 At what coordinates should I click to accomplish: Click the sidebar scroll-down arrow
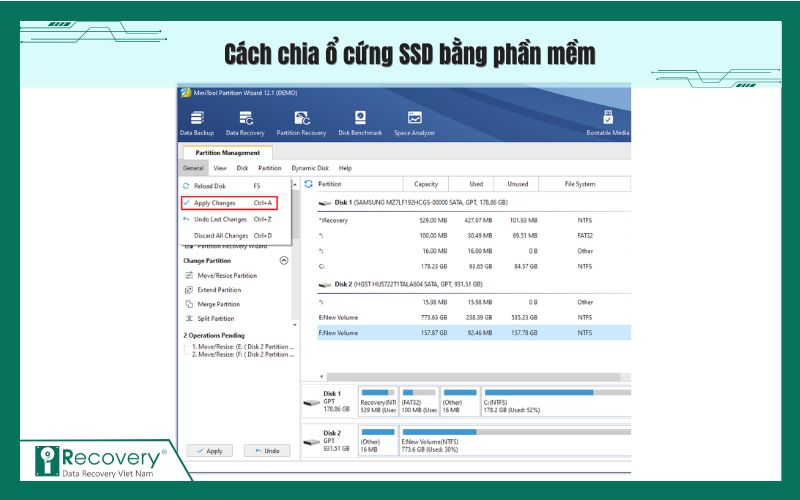pos(295,325)
